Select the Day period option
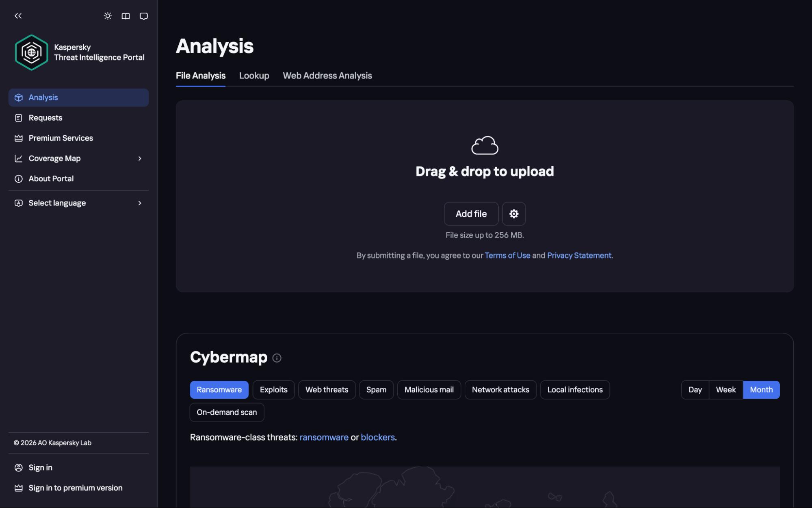This screenshot has height=508, width=812. pyautogui.click(x=695, y=389)
